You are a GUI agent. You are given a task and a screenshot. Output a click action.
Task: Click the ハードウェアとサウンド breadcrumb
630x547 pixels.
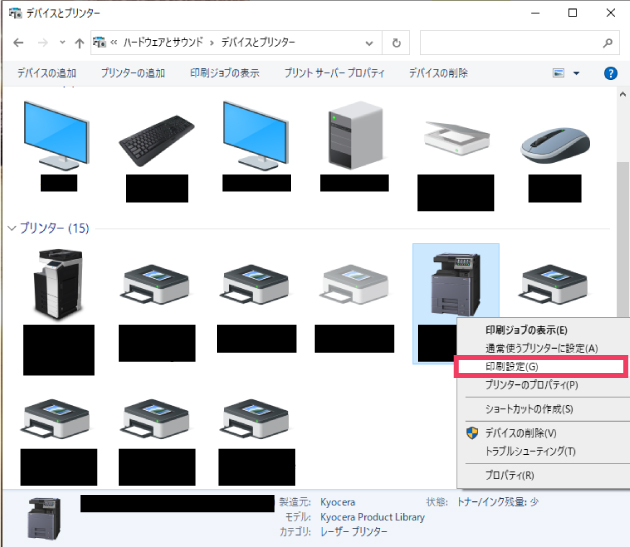coord(163,42)
